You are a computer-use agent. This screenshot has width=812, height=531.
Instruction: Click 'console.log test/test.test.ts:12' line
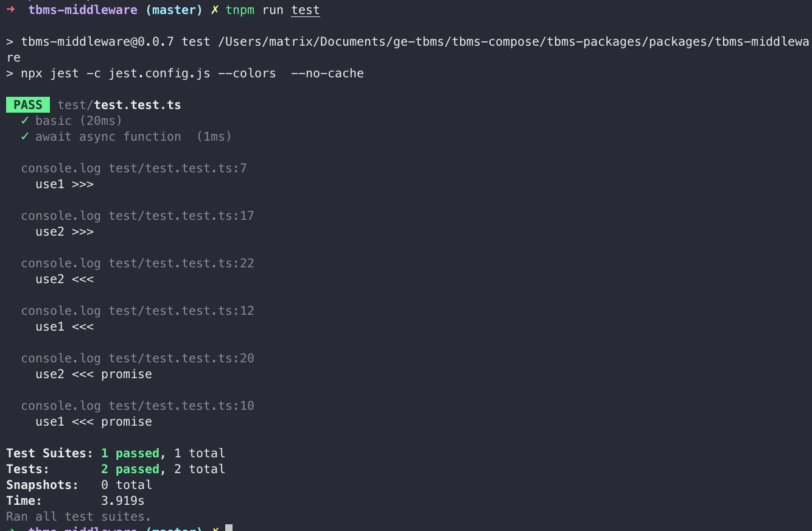pyautogui.click(x=138, y=311)
